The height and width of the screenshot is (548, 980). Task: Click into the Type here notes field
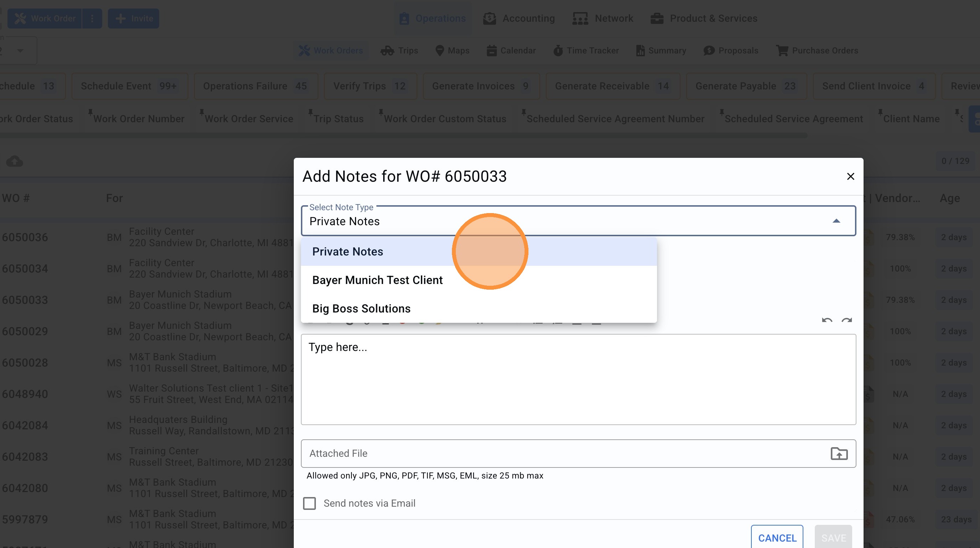click(578, 379)
